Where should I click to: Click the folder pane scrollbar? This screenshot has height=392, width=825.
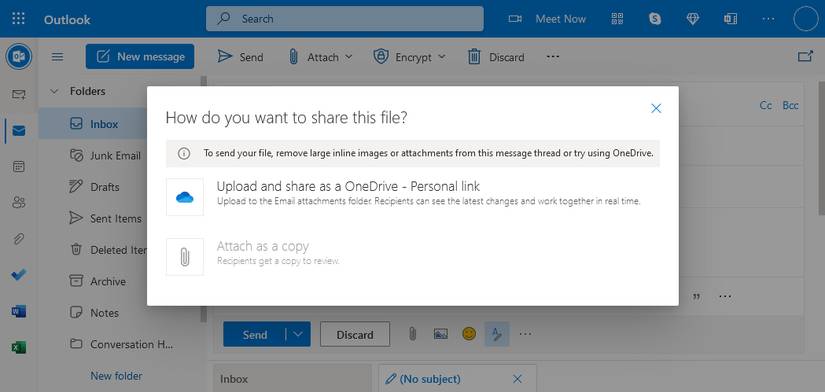click(203, 200)
